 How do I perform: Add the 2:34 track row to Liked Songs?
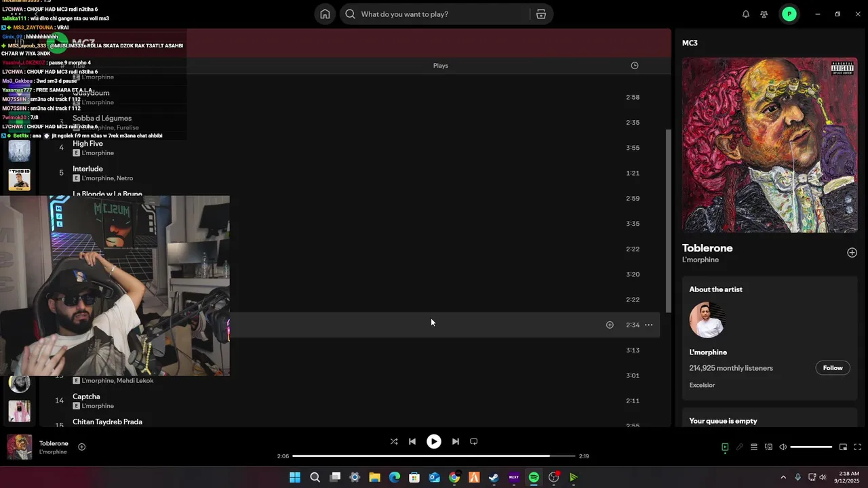point(610,325)
